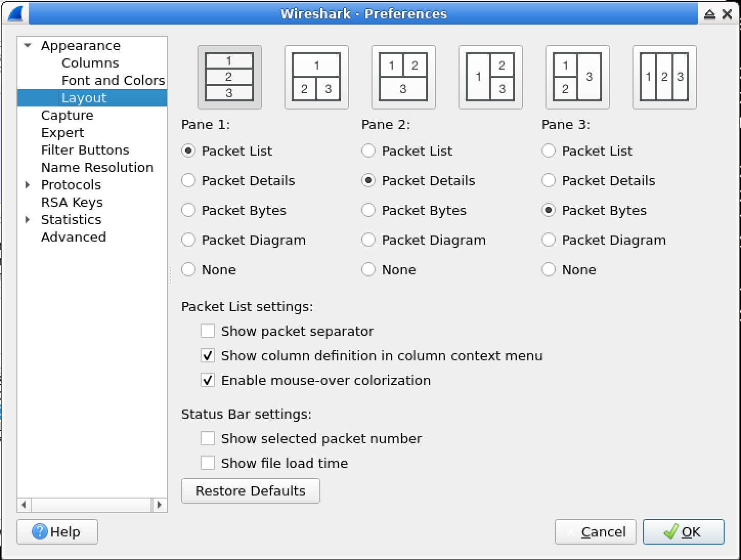Viewport: 741px width, 560px height.
Task: Set Pane 1 to Packet Bytes
Action: (234, 210)
